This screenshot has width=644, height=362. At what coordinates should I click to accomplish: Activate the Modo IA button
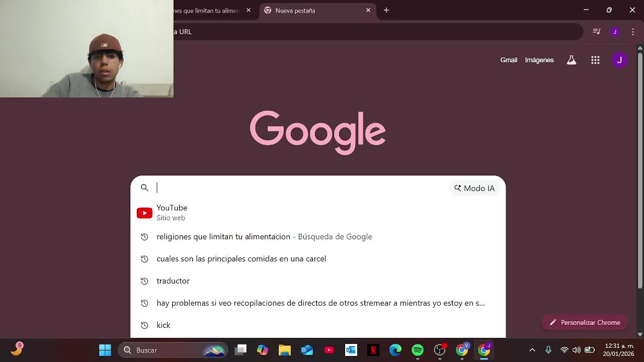tap(474, 188)
